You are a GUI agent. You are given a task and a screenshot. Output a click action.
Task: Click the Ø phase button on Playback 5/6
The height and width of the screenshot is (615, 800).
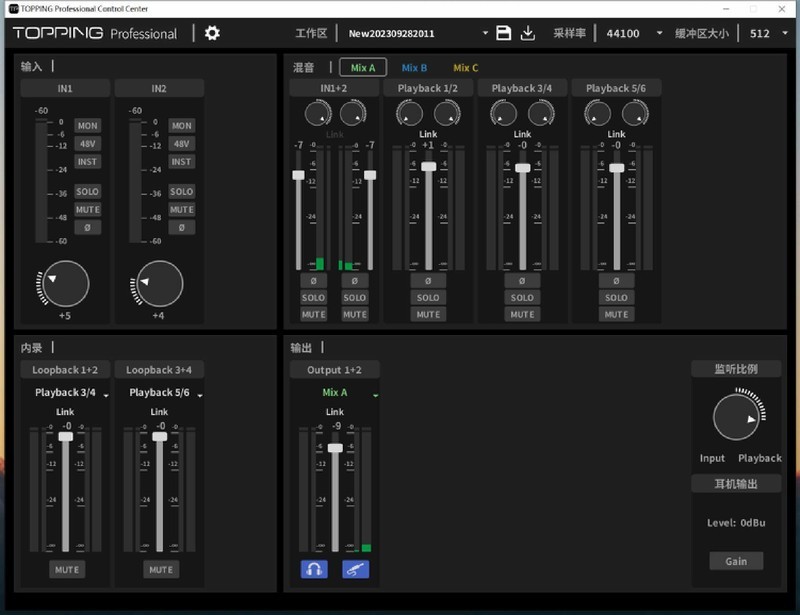pos(616,281)
